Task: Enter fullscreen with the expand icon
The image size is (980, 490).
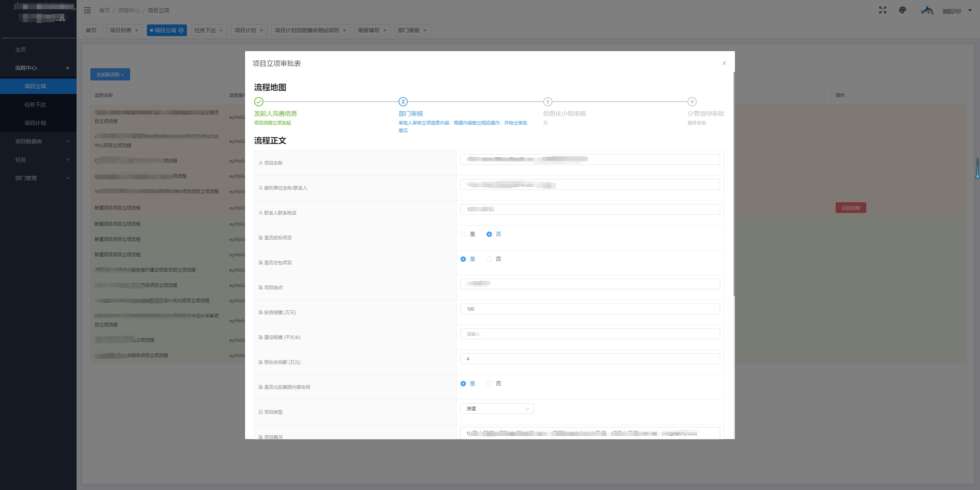Action: pyautogui.click(x=883, y=10)
